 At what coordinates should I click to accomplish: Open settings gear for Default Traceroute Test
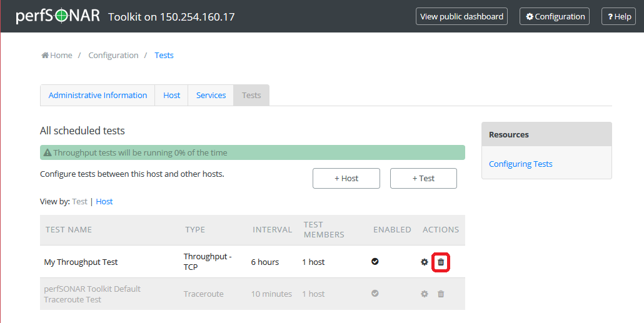click(x=425, y=294)
